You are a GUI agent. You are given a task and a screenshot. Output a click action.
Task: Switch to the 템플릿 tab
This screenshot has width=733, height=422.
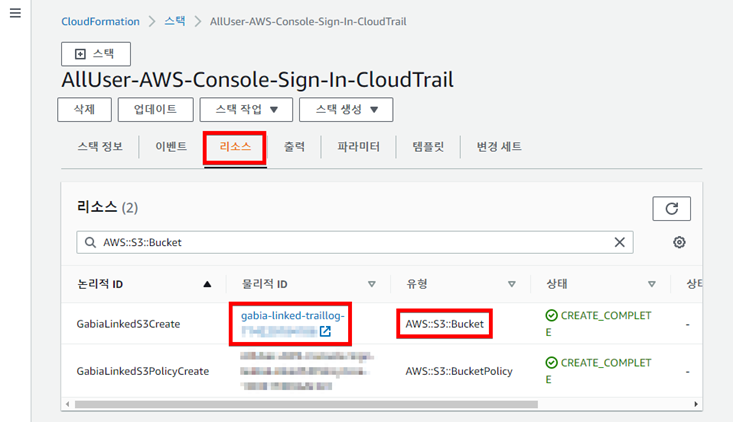tap(428, 147)
